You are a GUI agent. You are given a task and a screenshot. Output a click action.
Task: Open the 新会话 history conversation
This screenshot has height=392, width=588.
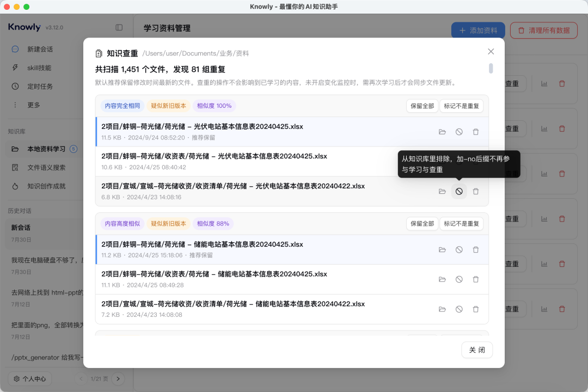tap(45, 234)
